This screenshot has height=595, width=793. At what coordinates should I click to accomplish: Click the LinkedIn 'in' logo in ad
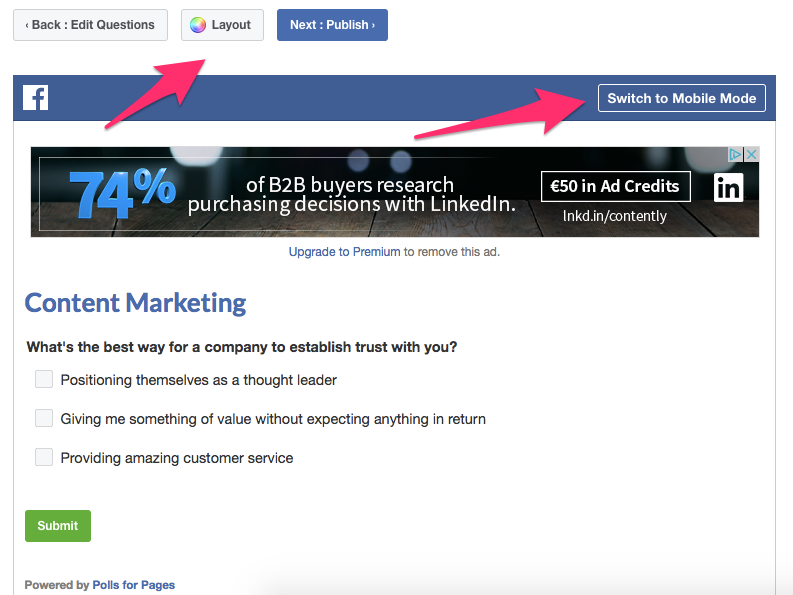(x=728, y=188)
